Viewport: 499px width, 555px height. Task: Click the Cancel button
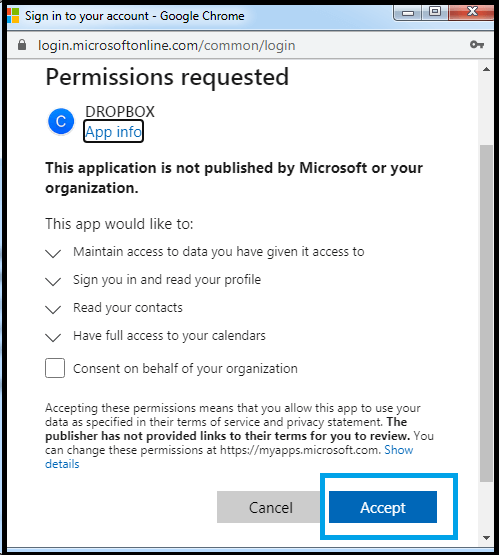point(271,507)
